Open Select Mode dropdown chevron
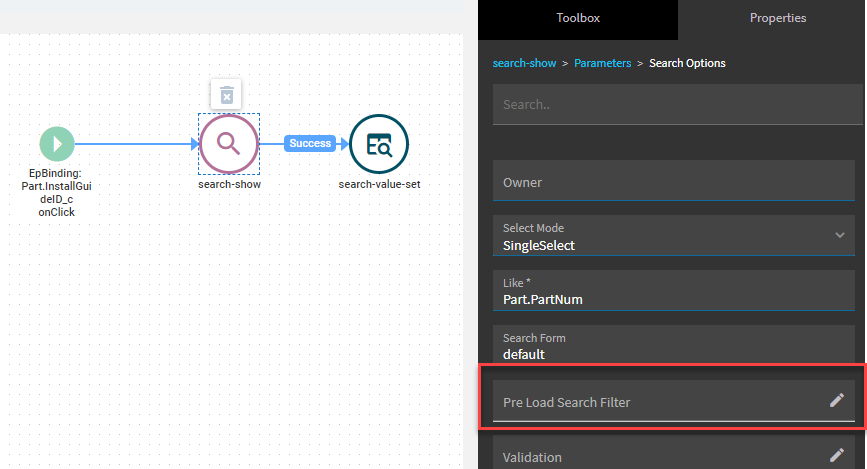Image resolution: width=867 pixels, height=469 pixels. tap(839, 235)
